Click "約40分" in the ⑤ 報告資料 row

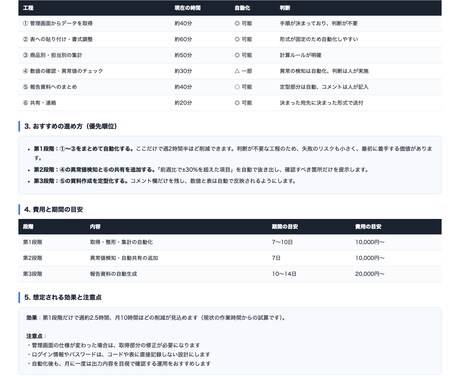tap(183, 87)
